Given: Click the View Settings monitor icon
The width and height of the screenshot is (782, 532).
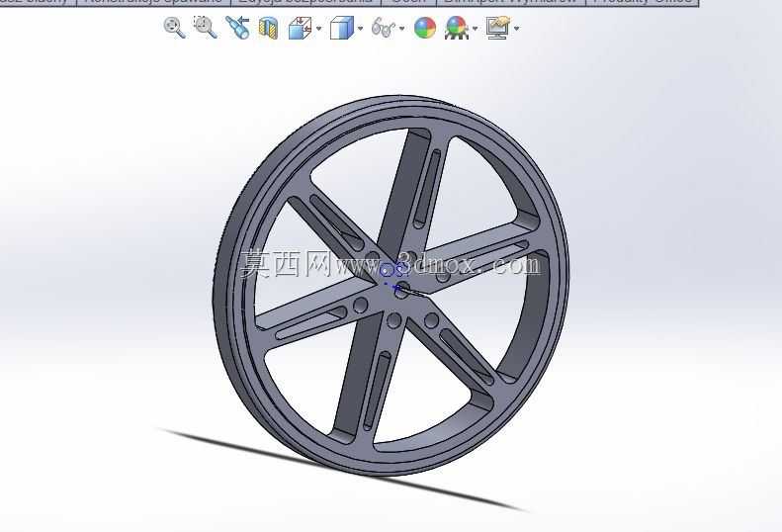Looking at the screenshot, I should coord(498,28).
